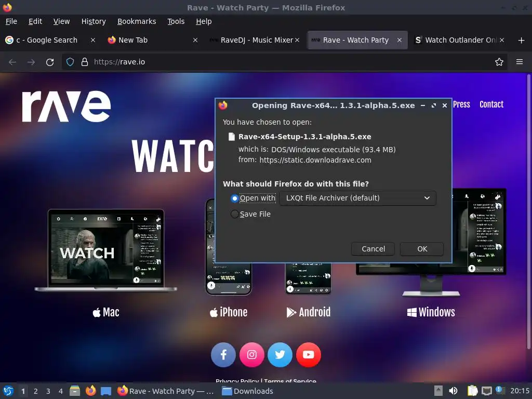Go back to the previous page
Viewport: 532px width, 399px height.
click(x=12, y=62)
